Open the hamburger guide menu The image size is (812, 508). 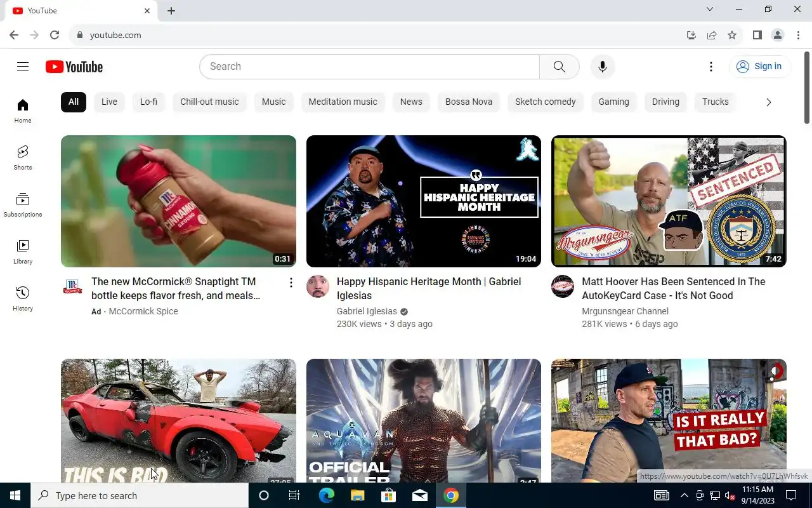[x=23, y=67]
